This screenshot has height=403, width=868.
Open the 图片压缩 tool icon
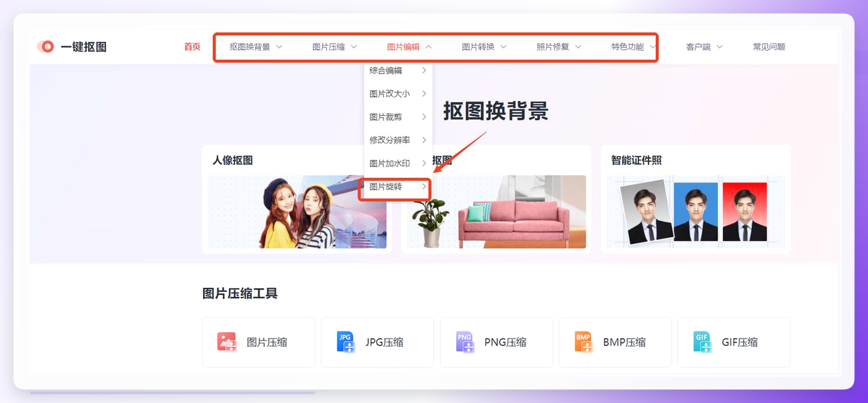[x=226, y=342]
